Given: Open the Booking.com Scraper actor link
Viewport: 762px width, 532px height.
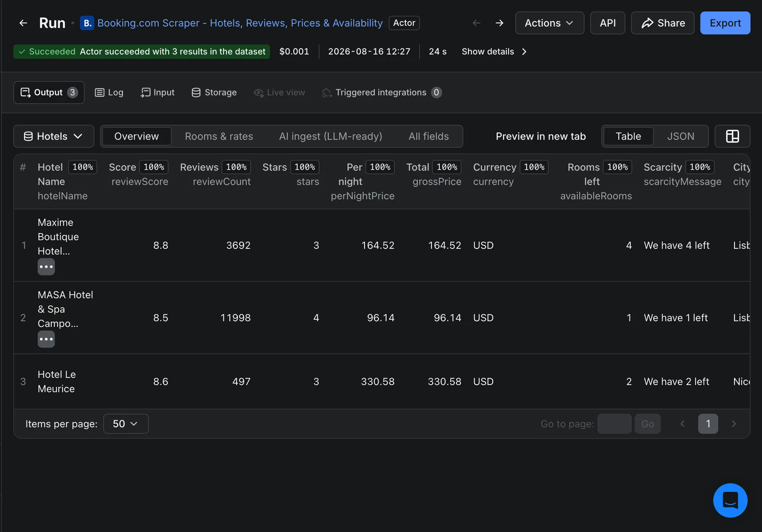Looking at the screenshot, I should pos(240,23).
